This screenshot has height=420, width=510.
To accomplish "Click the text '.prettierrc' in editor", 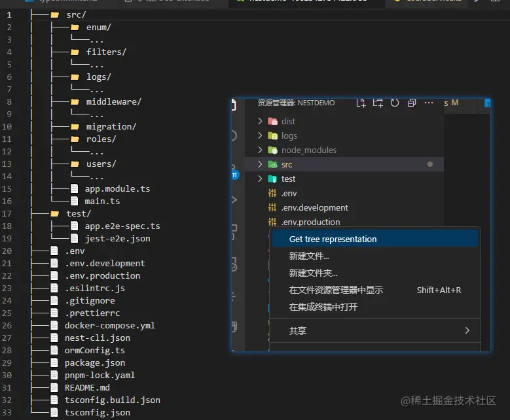I will click(x=93, y=313).
